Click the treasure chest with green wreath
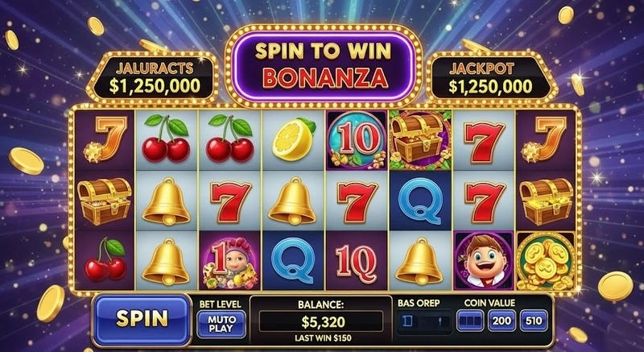This screenshot has height=352, width=644. tap(420, 140)
